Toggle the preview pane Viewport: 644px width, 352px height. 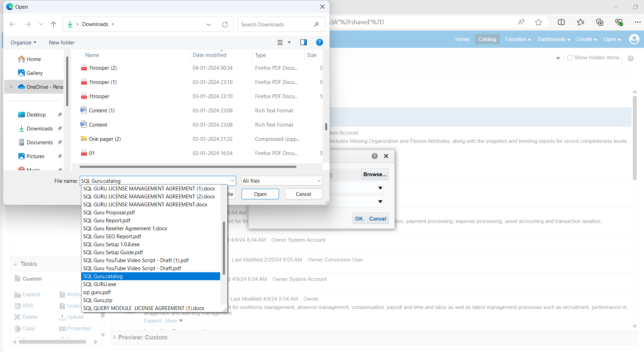pyautogui.click(x=304, y=42)
